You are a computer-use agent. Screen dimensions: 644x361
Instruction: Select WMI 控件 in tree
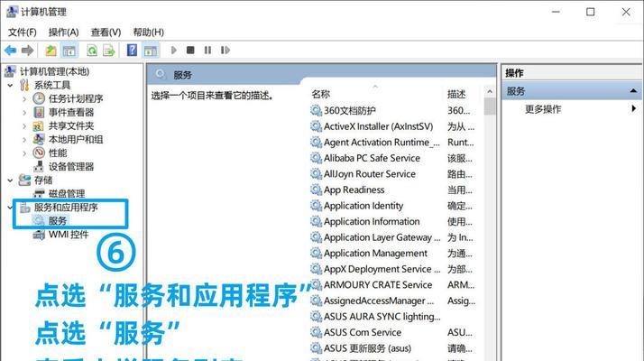coord(69,235)
